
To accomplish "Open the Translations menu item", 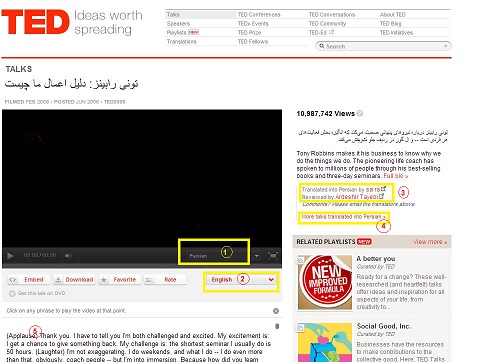I will (x=182, y=42).
